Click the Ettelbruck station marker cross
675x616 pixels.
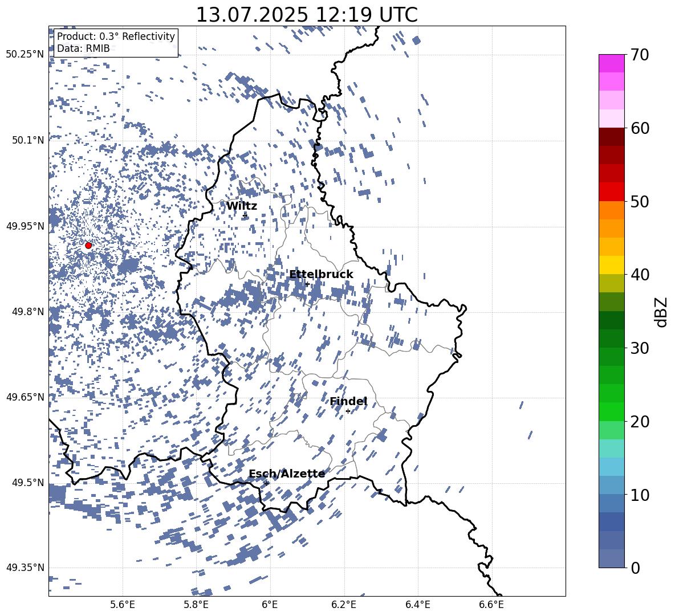point(307,284)
